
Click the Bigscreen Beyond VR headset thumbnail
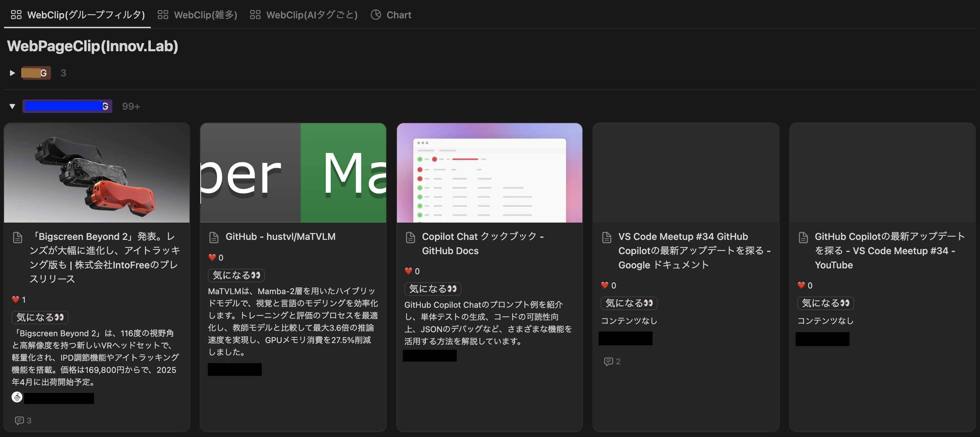(x=97, y=173)
